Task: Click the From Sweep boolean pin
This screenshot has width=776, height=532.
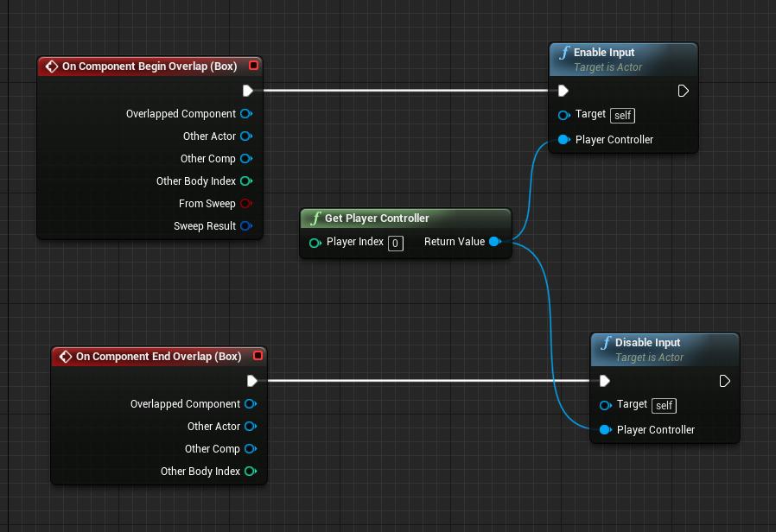Action: coord(245,204)
